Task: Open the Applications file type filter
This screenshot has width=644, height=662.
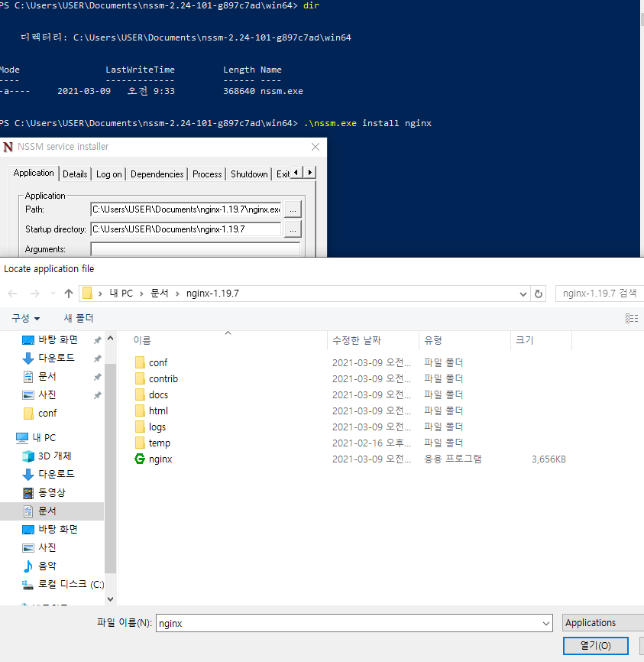Action: 604,623
